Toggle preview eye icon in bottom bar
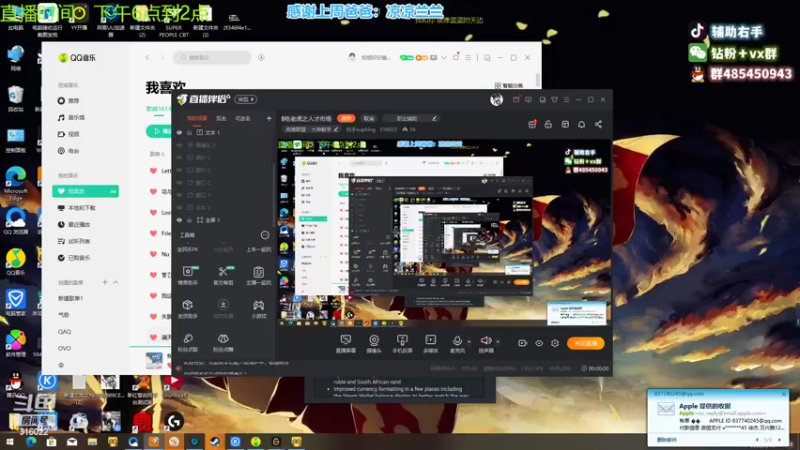Image resolution: width=800 pixels, height=450 pixels. [x=539, y=343]
